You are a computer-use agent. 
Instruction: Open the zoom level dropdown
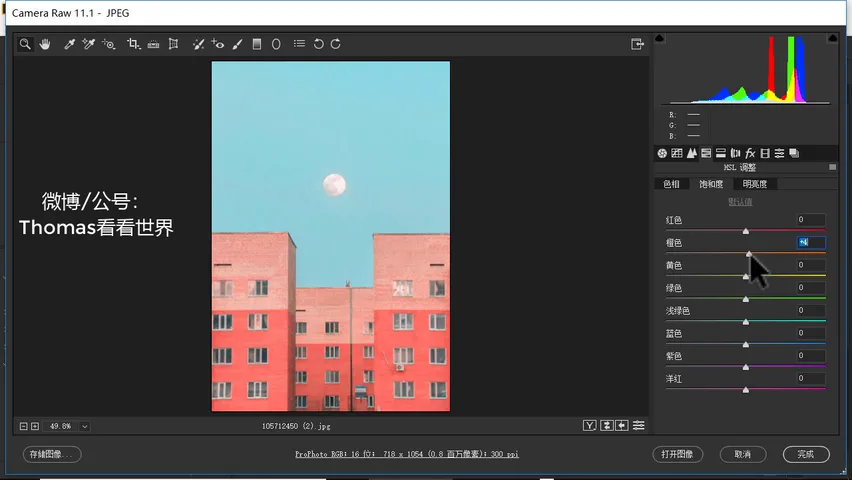point(85,426)
